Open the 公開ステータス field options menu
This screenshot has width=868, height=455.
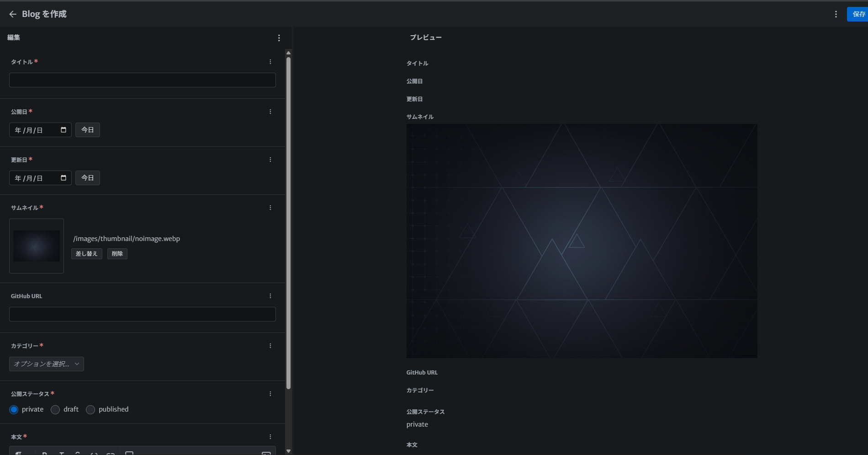[x=270, y=394]
